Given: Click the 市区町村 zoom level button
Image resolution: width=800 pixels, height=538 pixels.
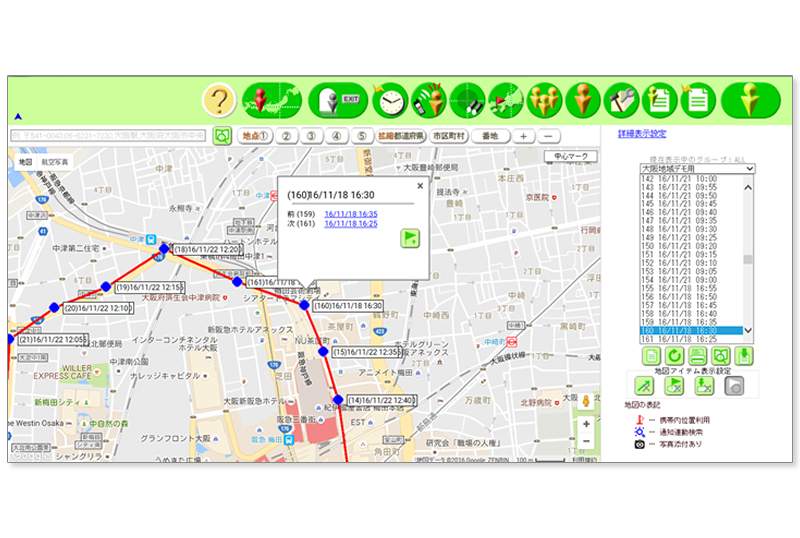Looking at the screenshot, I should [x=449, y=136].
